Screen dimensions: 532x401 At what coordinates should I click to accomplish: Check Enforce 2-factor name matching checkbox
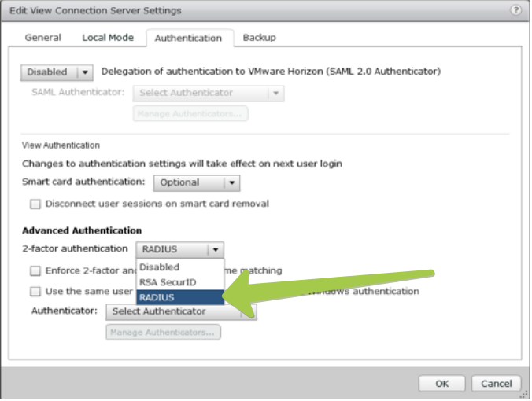click(35, 271)
